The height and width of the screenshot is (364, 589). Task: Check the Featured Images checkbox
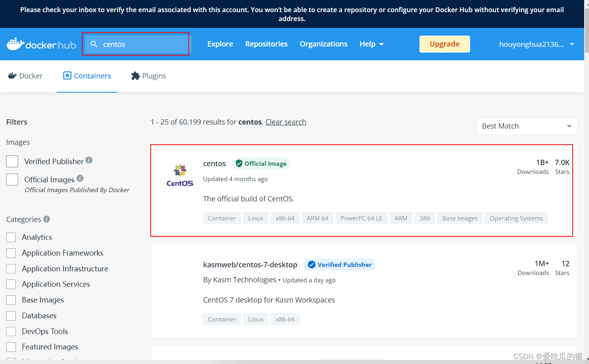click(x=11, y=347)
